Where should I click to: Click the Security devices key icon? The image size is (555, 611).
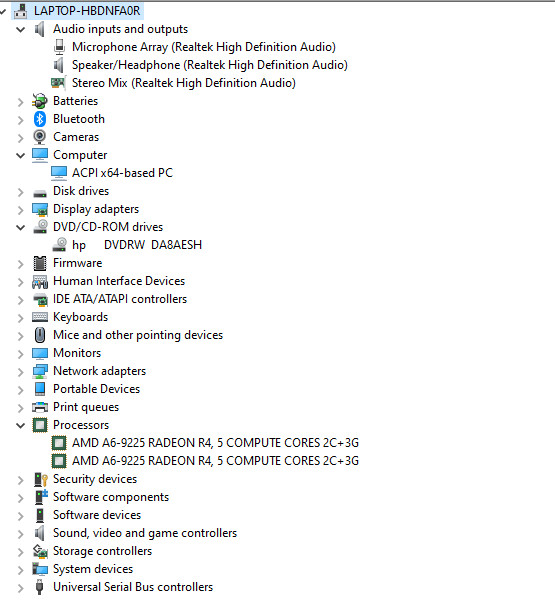coord(41,479)
